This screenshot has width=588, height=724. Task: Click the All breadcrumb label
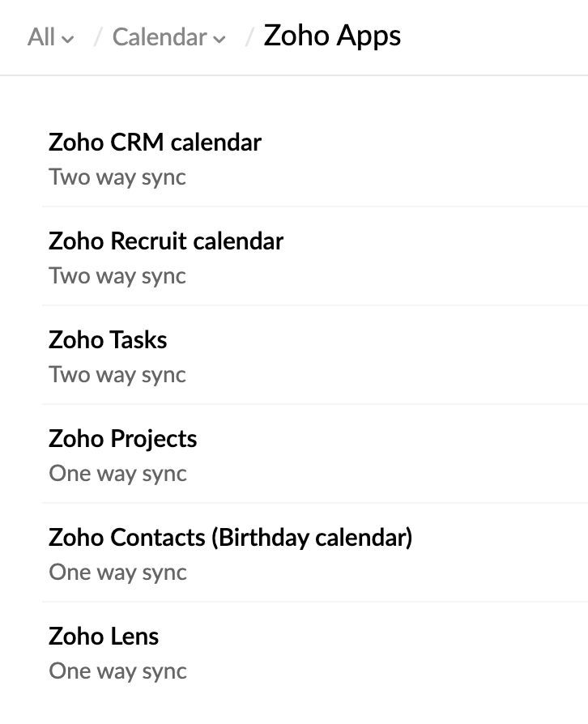click(40, 37)
